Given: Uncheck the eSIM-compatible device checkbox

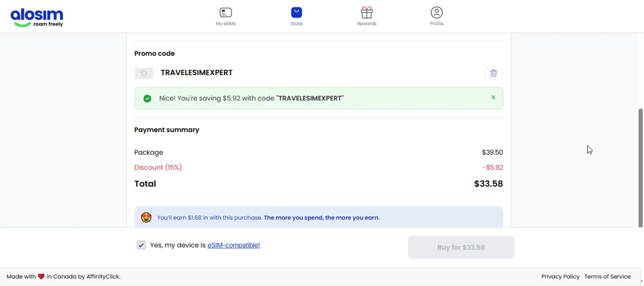Looking at the screenshot, I should click(x=141, y=245).
